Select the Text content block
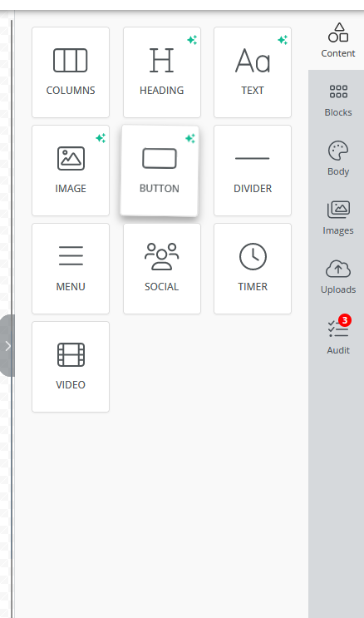Image resolution: width=364 pixels, height=618 pixels. (253, 72)
